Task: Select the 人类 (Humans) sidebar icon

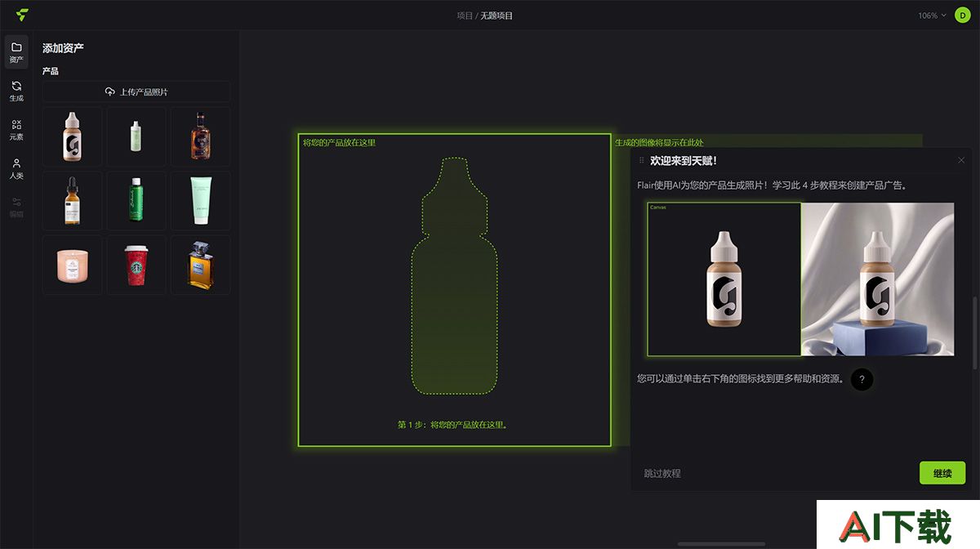Action: [16, 168]
